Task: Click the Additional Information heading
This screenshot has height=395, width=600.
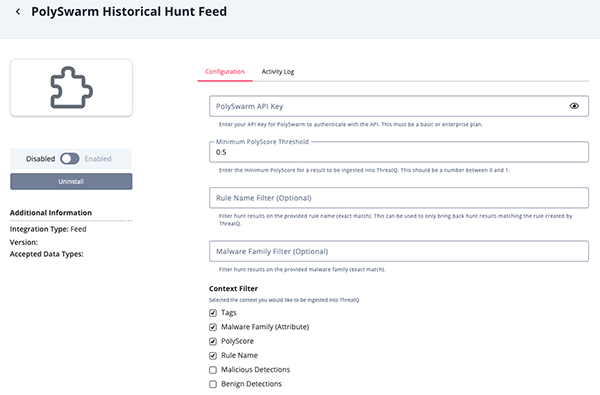Action: 51,212
